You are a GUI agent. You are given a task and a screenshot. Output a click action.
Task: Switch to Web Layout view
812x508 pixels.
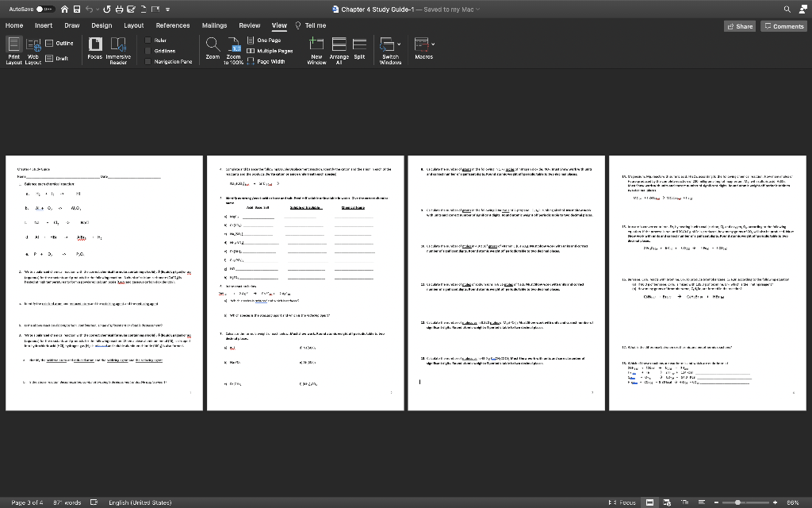coord(33,51)
